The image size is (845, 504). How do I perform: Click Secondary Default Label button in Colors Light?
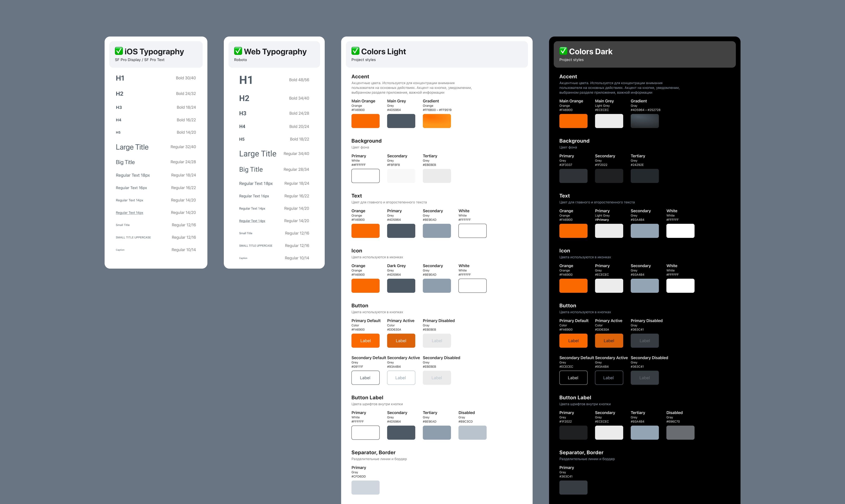[365, 378]
